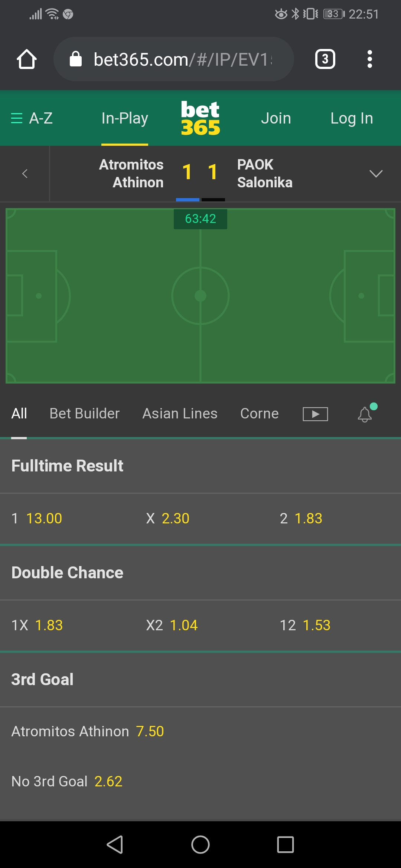The image size is (401, 868).
Task: Collapse the Fulltime Result market
Action: point(67,466)
